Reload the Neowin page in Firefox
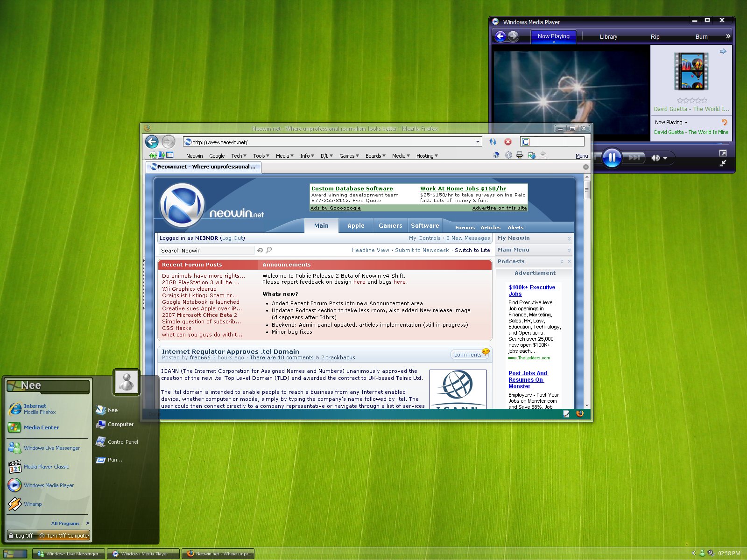 [493, 142]
